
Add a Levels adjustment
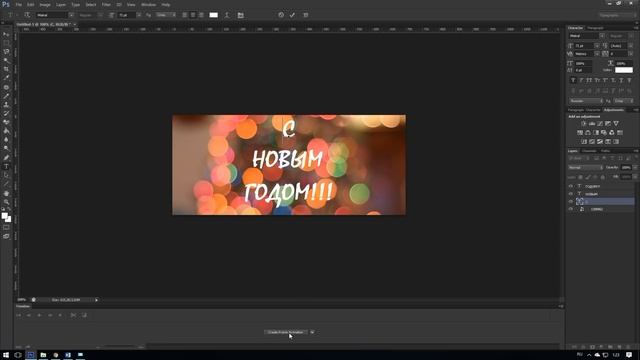tap(592, 123)
